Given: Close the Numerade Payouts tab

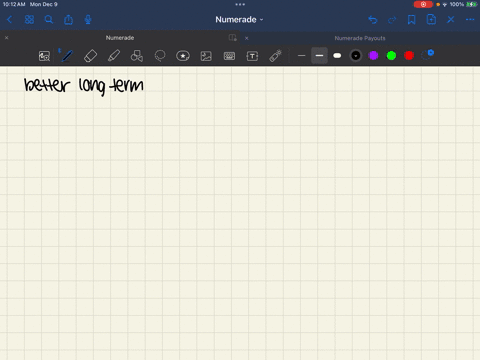Looking at the screenshot, I should point(247,38).
